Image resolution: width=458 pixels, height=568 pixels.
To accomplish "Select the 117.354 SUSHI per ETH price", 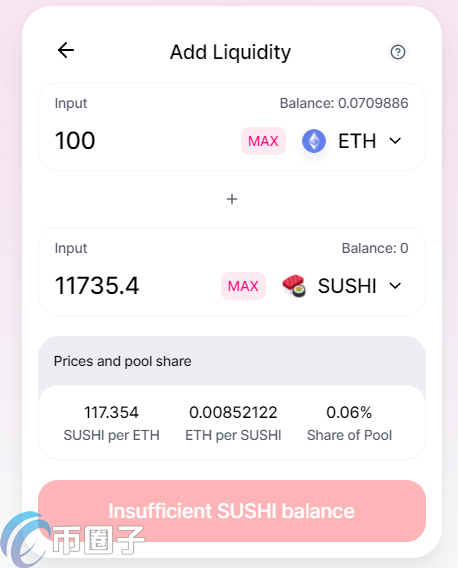I will point(112,412).
